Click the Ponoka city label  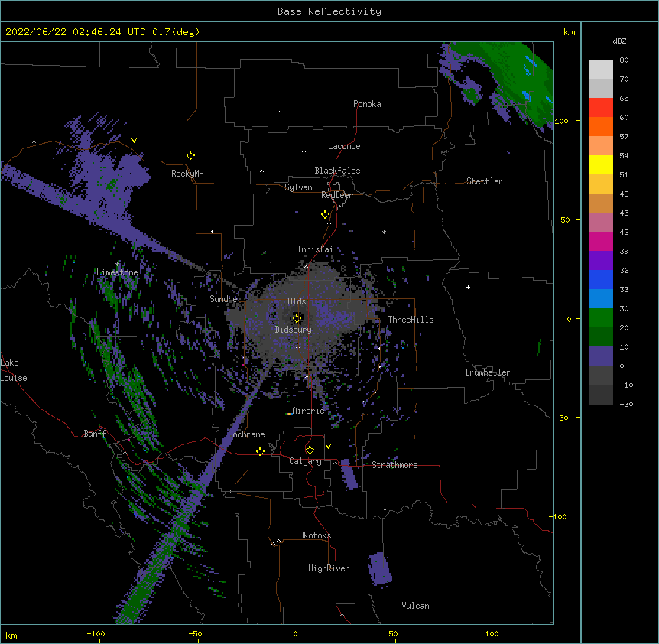point(367,104)
